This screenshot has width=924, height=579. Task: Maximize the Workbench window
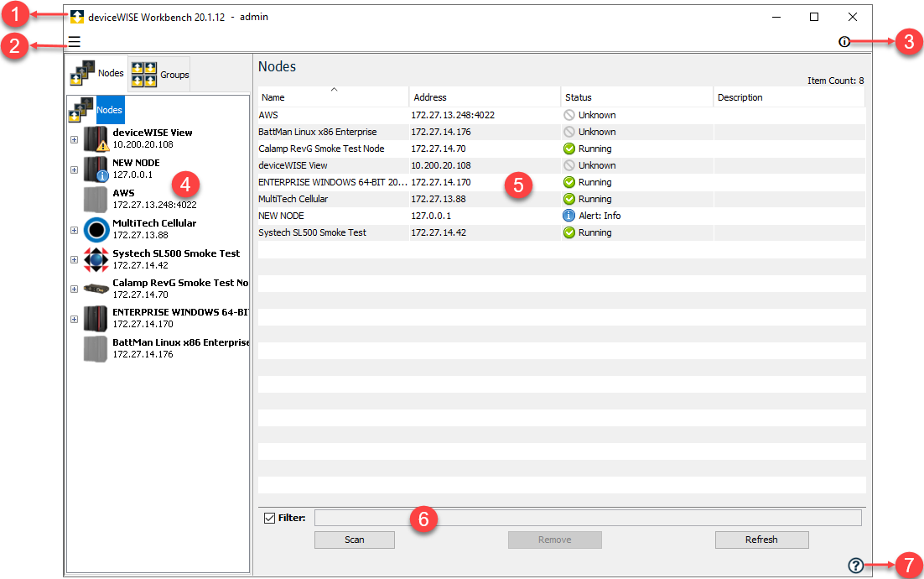pos(814,17)
